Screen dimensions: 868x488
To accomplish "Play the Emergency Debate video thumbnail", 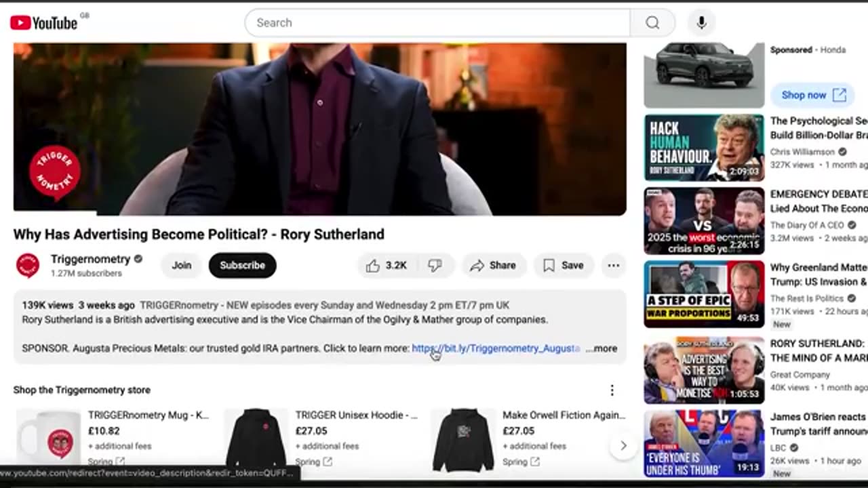I will tap(704, 221).
